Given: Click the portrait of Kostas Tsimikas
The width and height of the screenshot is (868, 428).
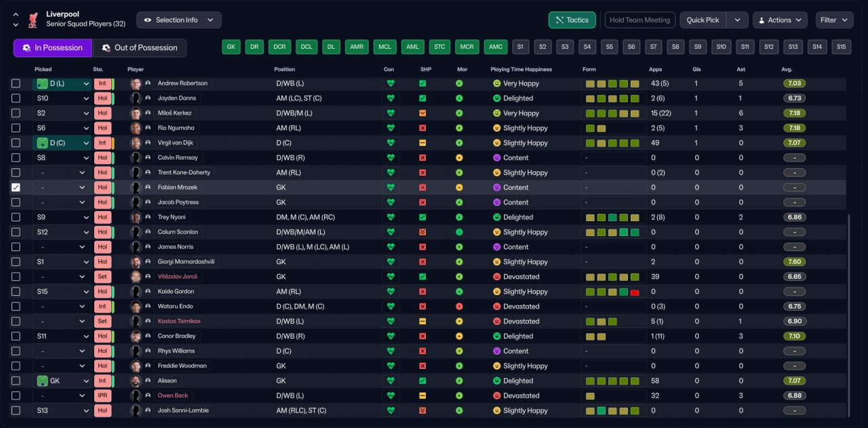Looking at the screenshot, I should [136, 322].
